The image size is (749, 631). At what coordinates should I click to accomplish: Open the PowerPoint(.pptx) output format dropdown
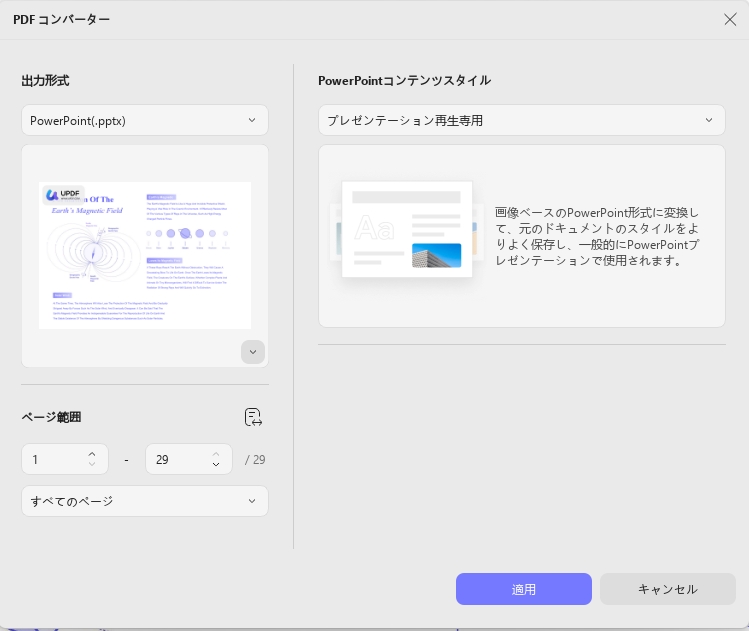pyautogui.click(x=145, y=120)
